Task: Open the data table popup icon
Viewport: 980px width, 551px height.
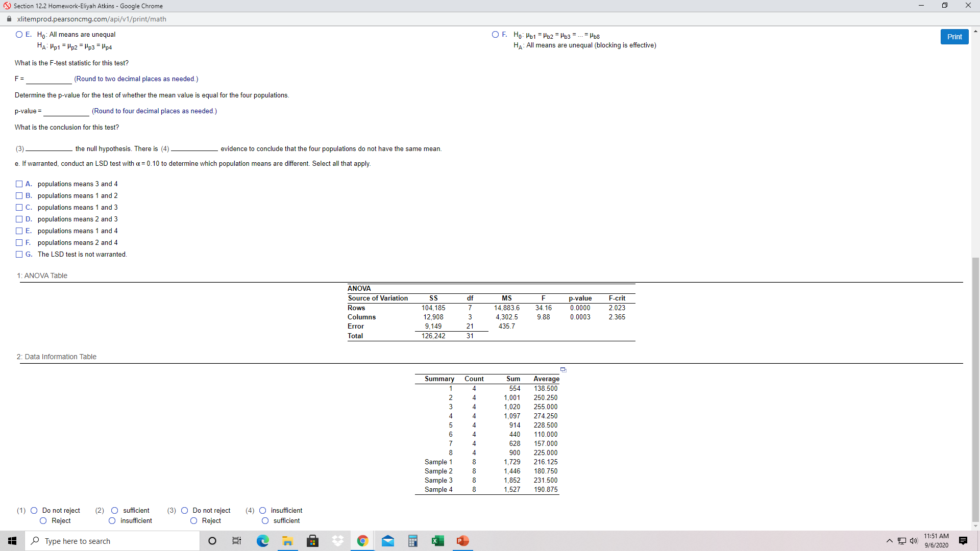Action: 563,369
